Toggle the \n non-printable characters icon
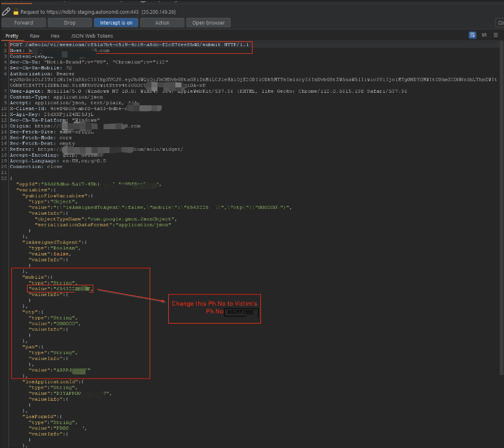Screen dimensions: 504x448 point(484,35)
